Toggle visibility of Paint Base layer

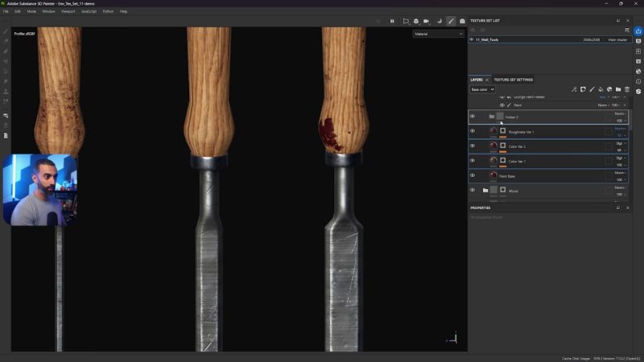click(x=473, y=175)
